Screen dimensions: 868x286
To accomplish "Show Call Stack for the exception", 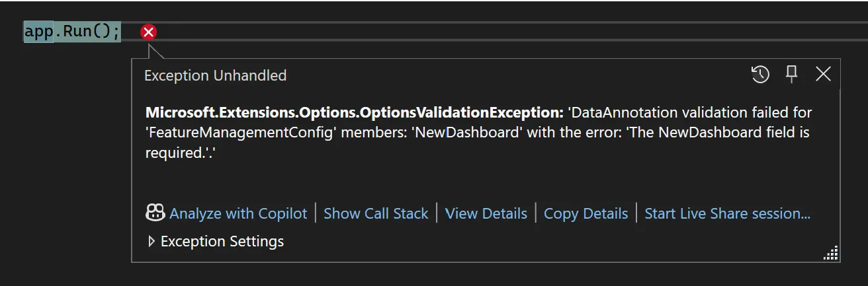I will coord(376,213).
